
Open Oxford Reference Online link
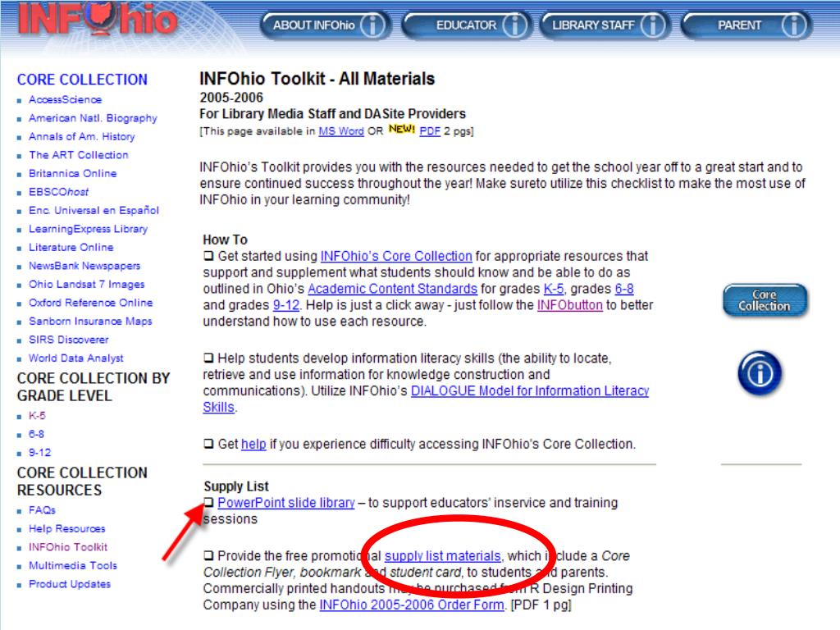(x=90, y=303)
